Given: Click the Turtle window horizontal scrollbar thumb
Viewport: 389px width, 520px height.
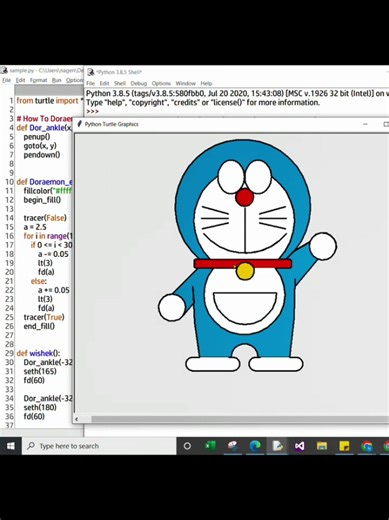Looking at the screenshot, I should pos(240,419).
